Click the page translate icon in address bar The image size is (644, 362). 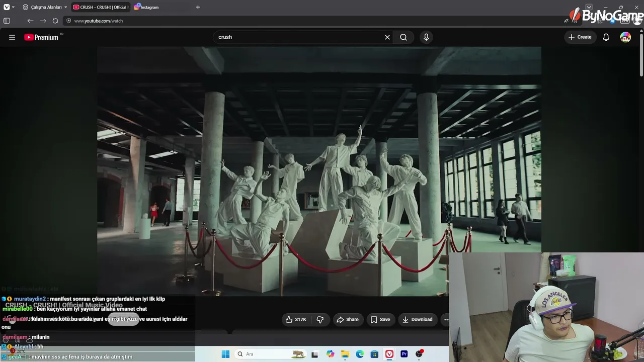[567, 21]
